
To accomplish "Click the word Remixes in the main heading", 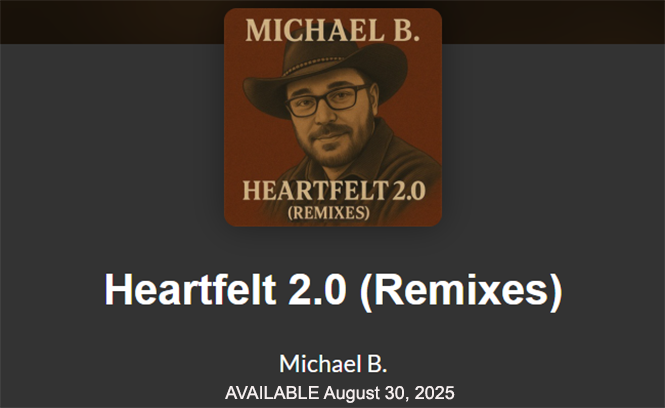I will [x=461, y=290].
